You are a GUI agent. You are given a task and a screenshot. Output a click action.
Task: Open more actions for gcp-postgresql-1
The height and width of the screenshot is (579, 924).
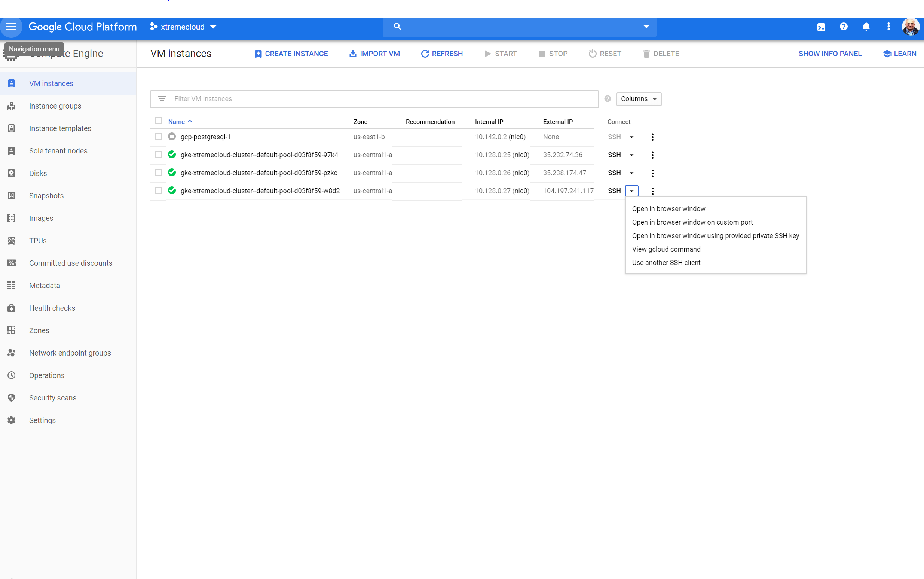click(653, 137)
